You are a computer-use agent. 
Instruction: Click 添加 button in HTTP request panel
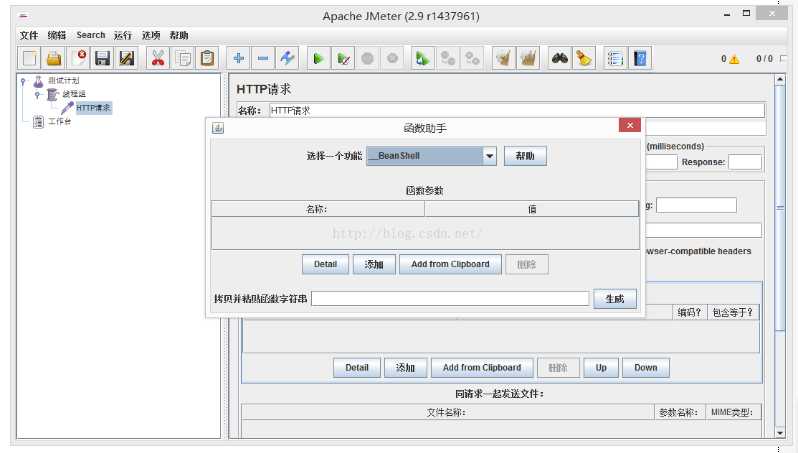point(405,367)
